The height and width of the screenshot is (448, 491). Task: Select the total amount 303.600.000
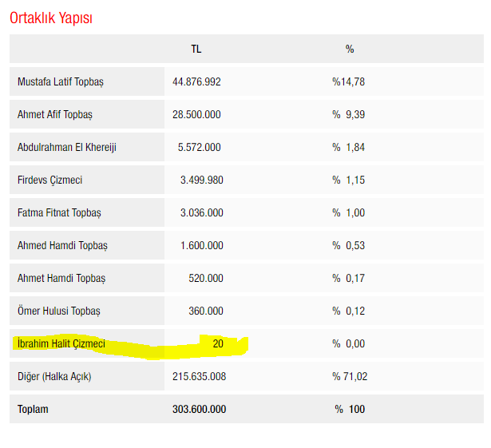199,409
